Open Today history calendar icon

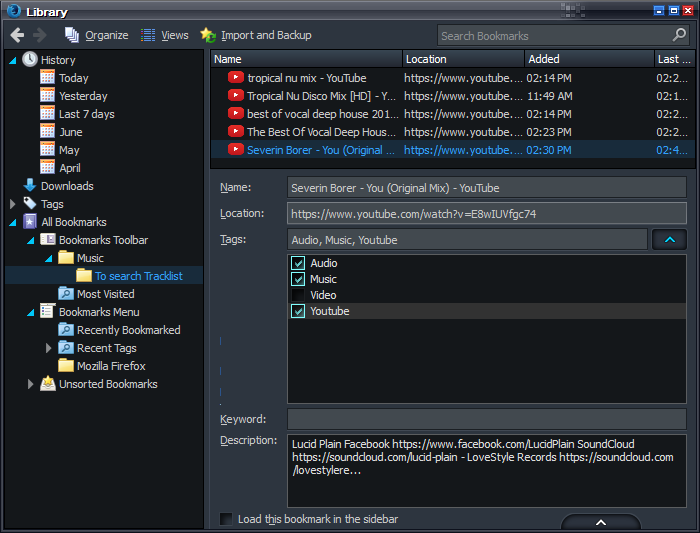[47, 78]
